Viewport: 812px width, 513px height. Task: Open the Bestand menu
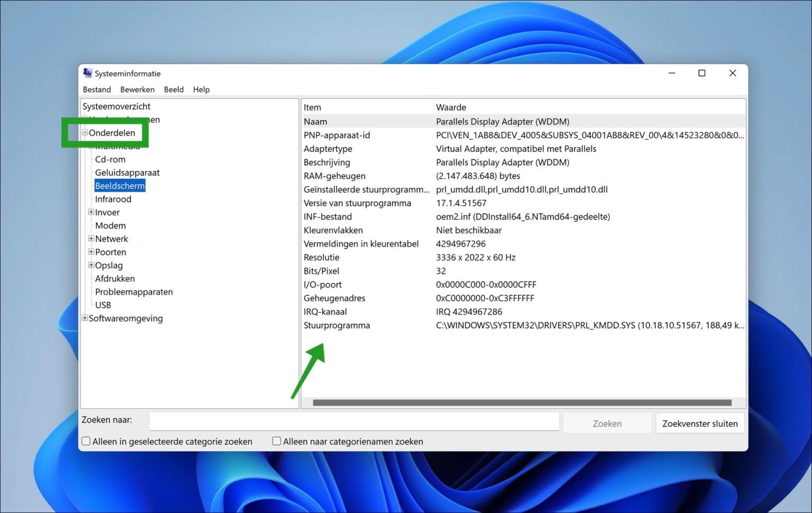click(x=96, y=89)
